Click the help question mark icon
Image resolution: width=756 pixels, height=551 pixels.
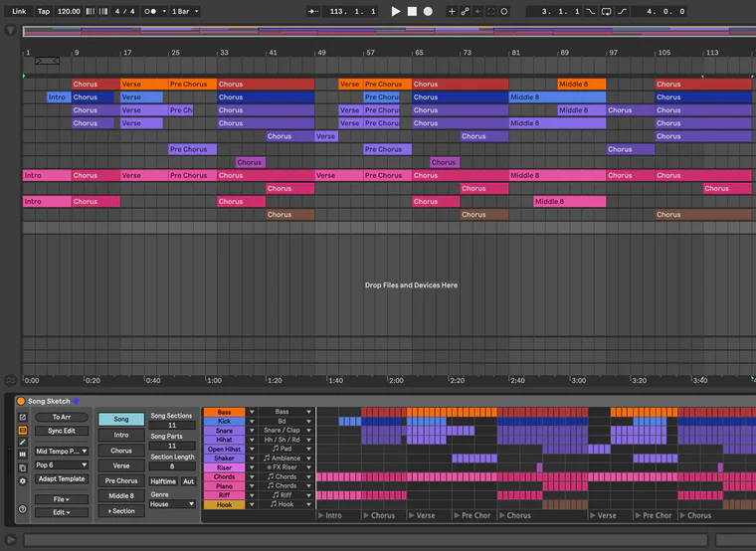coord(22,509)
